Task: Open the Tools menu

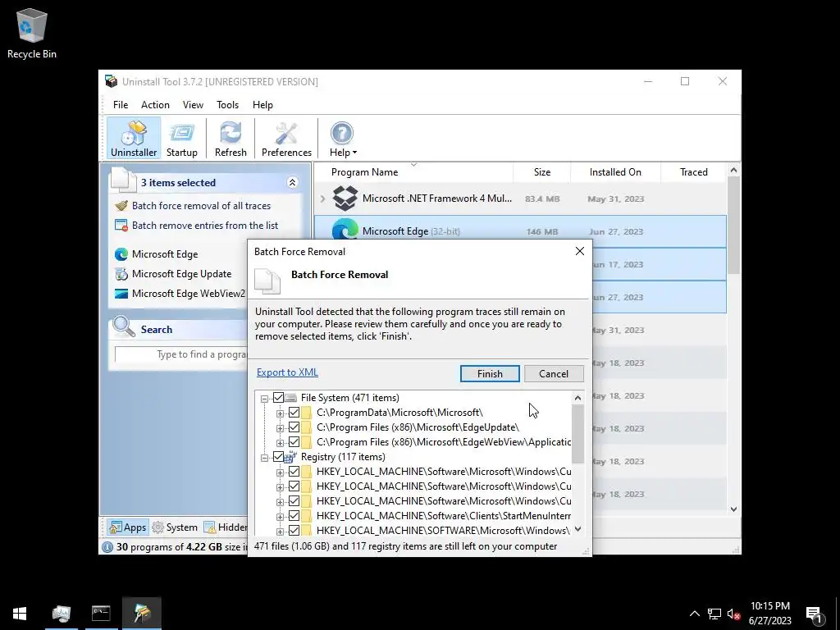Action: (227, 105)
